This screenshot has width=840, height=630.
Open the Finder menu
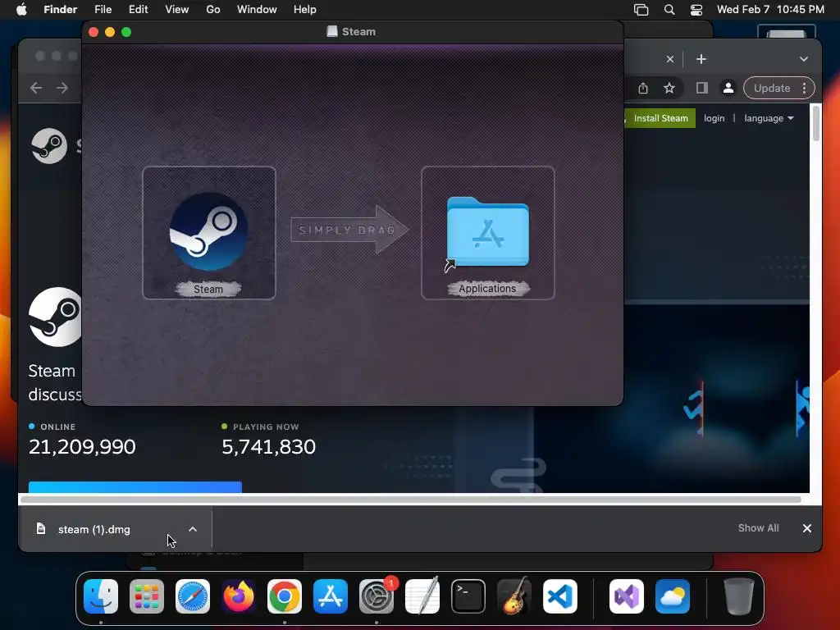coord(60,9)
